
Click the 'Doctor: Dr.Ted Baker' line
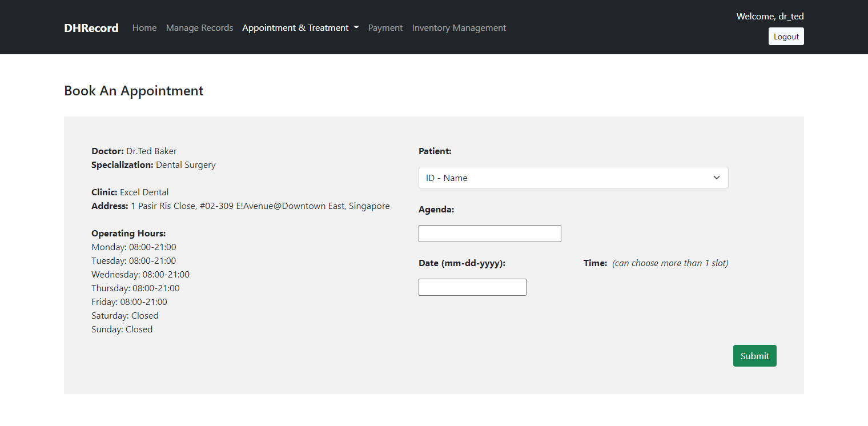point(134,151)
